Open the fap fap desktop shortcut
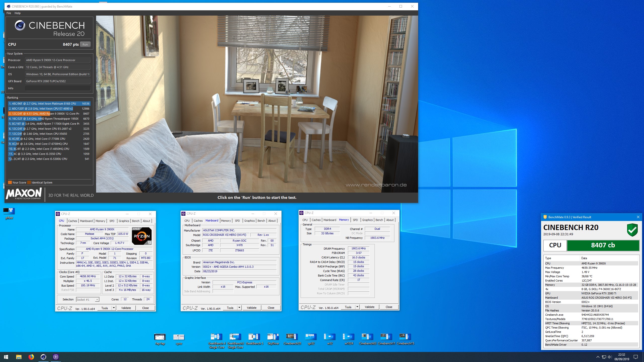This screenshot has height=362, width=644. pos(160,339)
